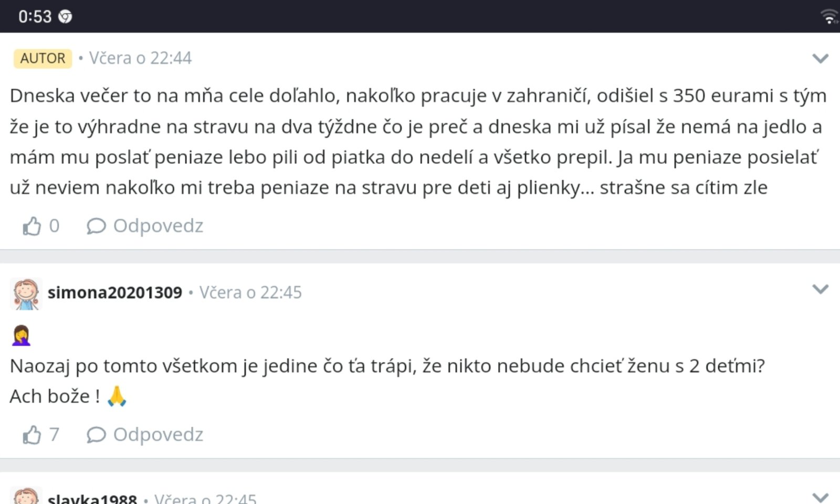Visit the slavka1988 username link
This screenshot has height=504, width=840.
tap(92, 498)
